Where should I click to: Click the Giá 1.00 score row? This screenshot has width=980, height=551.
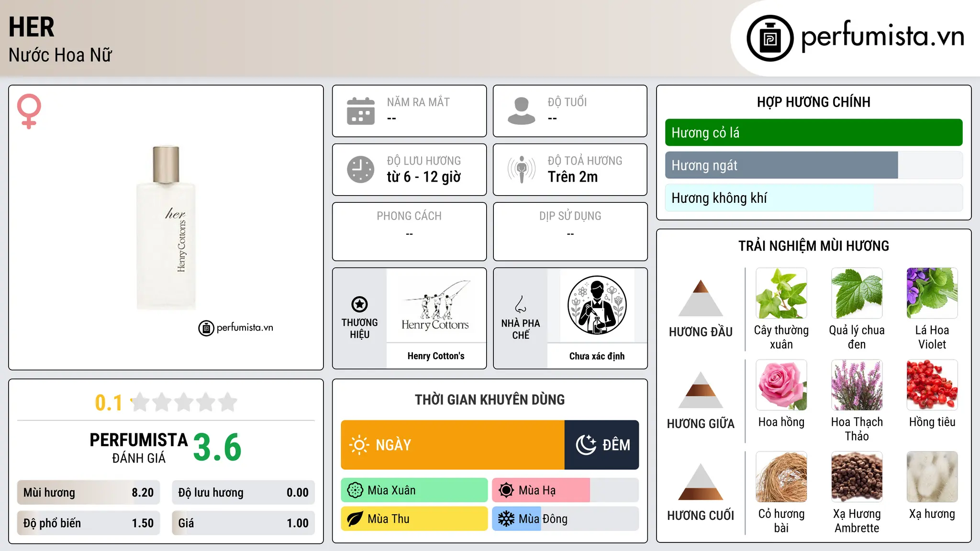[244, 523]
